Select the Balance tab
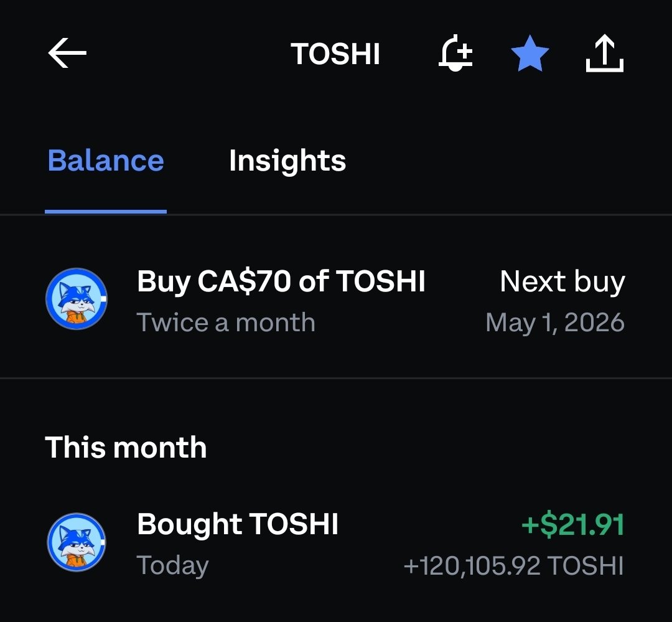672x622 pixels. (x=106, y=161)
